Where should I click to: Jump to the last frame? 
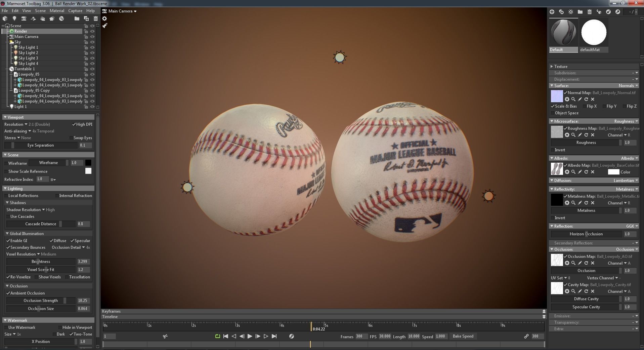(274, 336)
